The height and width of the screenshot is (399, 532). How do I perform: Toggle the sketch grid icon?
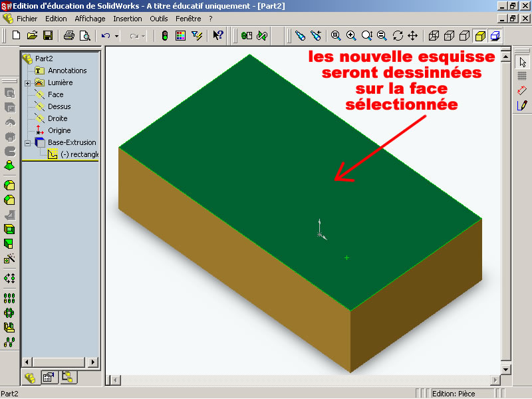[x=522, y=76]
